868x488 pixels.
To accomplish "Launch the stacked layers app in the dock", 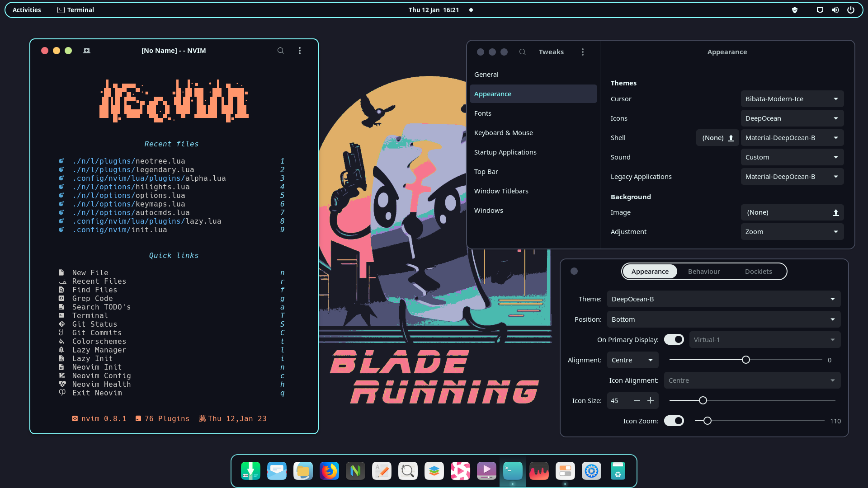I will 434,471.
